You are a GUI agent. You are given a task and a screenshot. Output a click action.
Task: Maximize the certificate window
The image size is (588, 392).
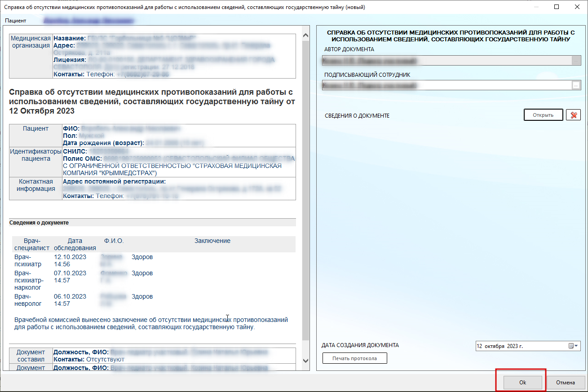tap(557, 7)
